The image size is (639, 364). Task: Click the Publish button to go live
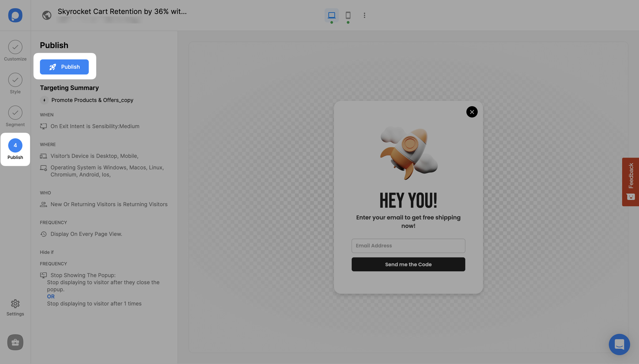pyautogui.click(x=65, y=67)
